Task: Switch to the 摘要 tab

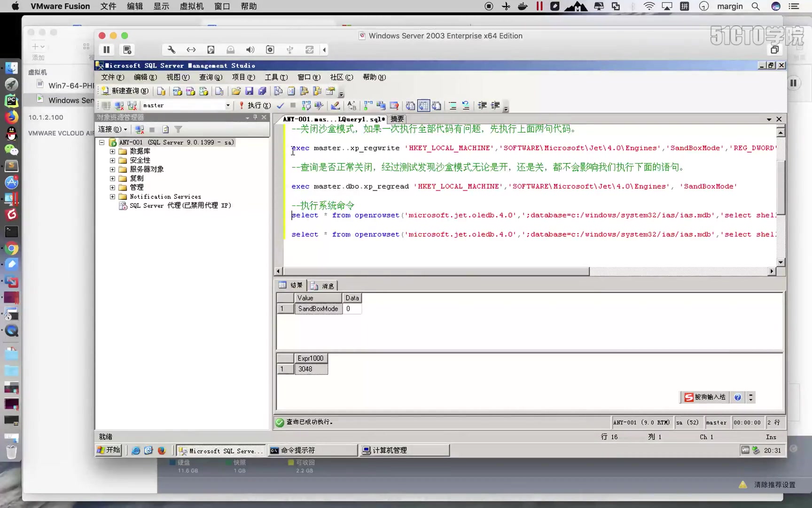Action: click(397, 119)
